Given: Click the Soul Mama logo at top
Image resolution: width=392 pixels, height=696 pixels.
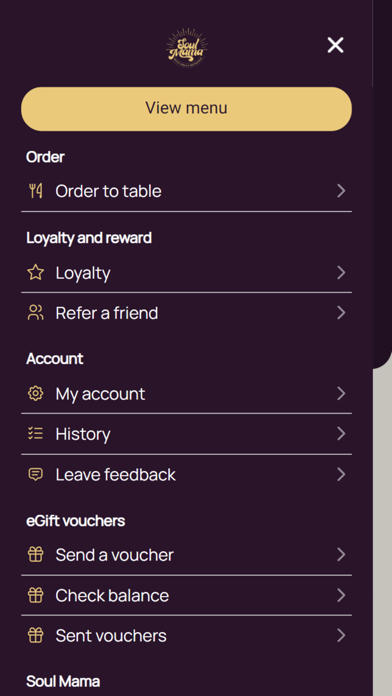Looking at the screenshot, I should click(186, 48).
